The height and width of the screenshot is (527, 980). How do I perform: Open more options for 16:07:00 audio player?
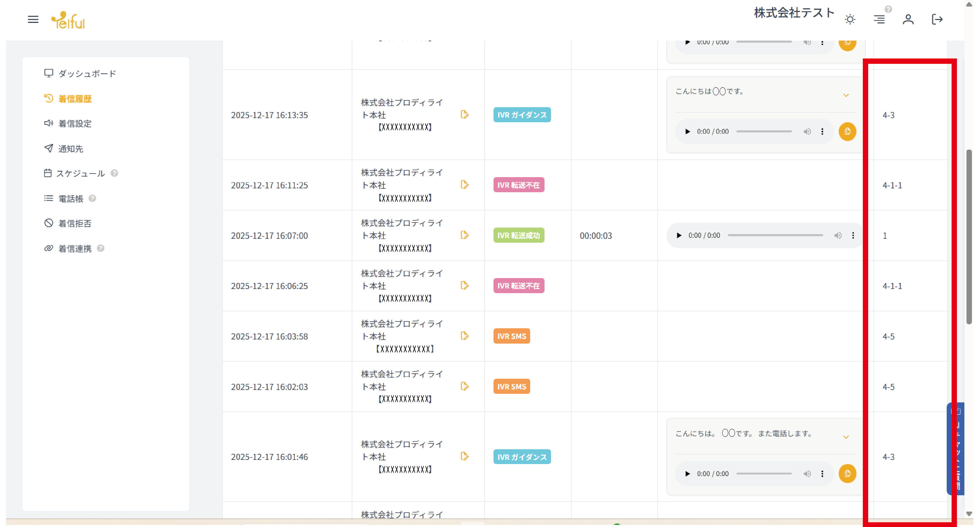click(x=853, y=235)
